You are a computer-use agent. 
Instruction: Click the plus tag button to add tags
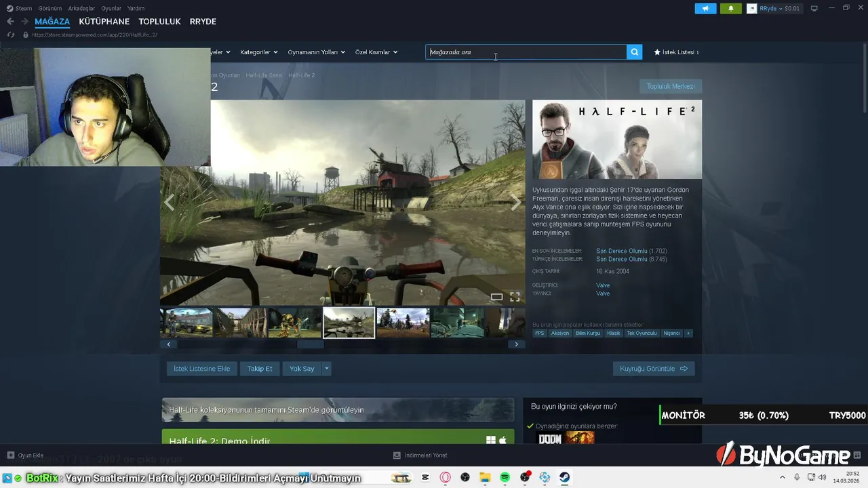688,333
